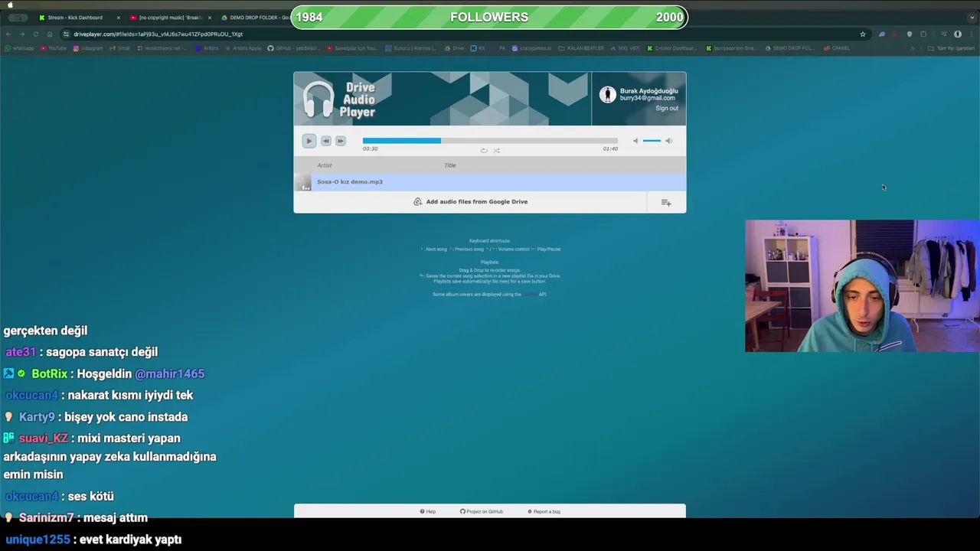Close the Stream - Kick Dashboard tab
The width and height of the screenshot is (980, 551).
(118, 18)
